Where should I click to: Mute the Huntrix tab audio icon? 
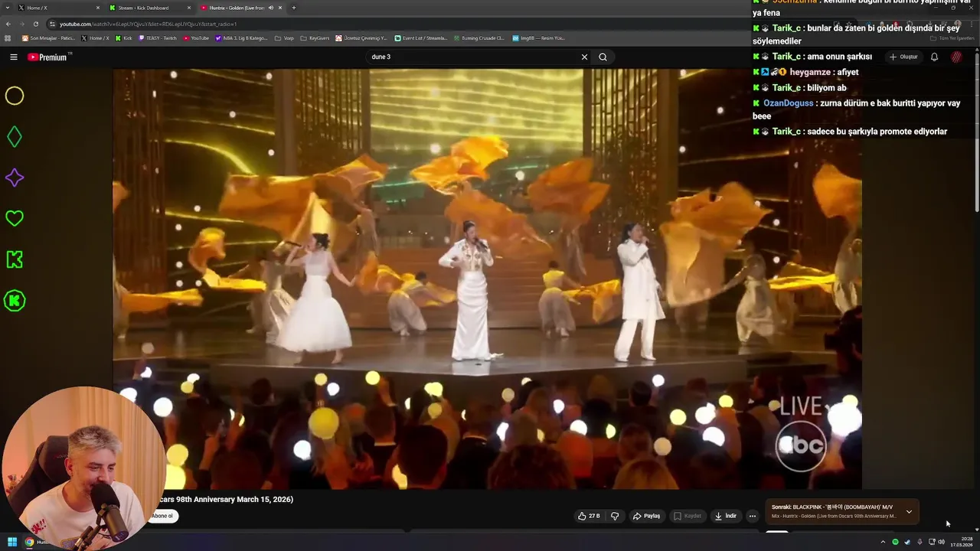tap(271, 8)
